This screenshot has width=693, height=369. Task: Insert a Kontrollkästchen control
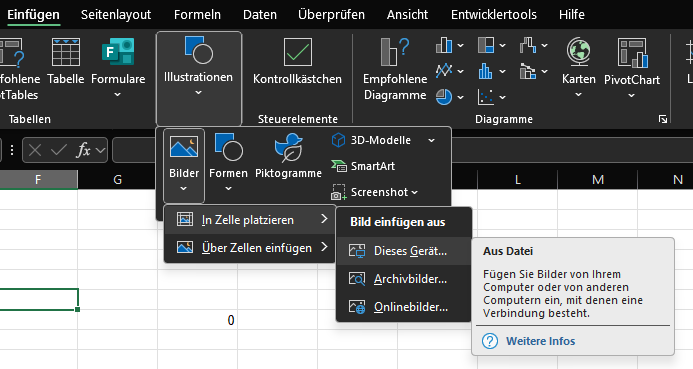[x=297, y=62]
